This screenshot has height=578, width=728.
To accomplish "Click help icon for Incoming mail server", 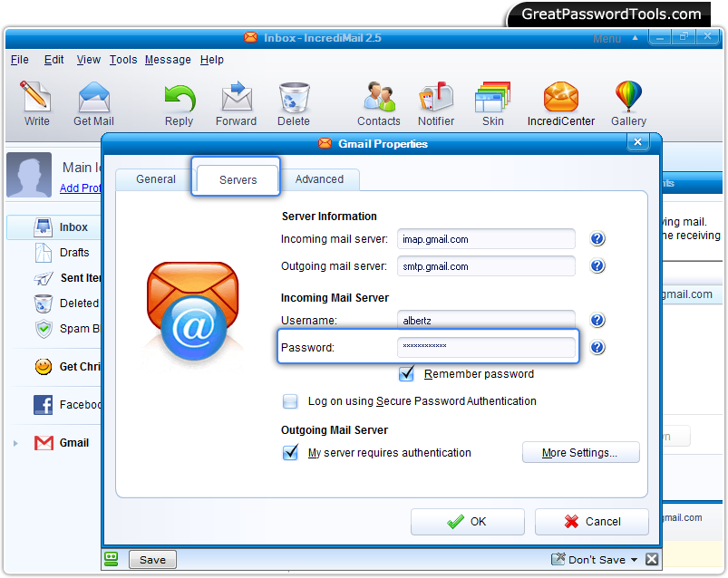I will click(597, 238).
